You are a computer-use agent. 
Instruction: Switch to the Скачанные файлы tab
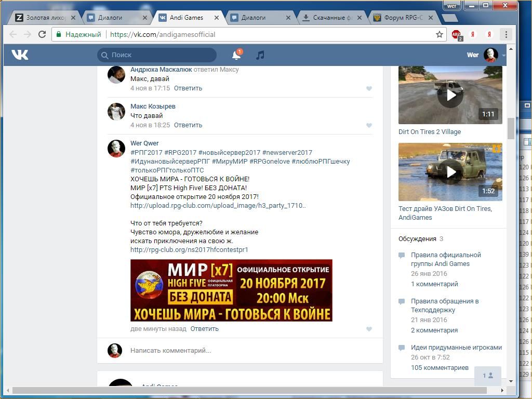coord(332,18)
